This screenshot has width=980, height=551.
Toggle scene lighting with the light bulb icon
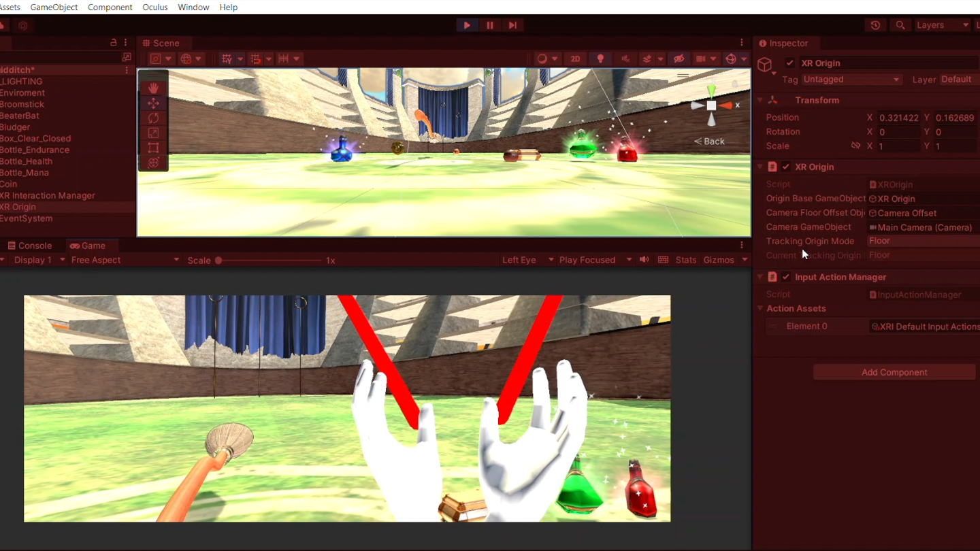(x=600, y=59)
